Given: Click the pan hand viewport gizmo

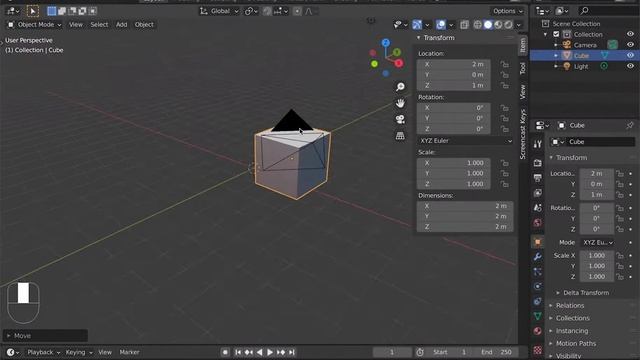Looking at the screenshot, I should (400, 103).
